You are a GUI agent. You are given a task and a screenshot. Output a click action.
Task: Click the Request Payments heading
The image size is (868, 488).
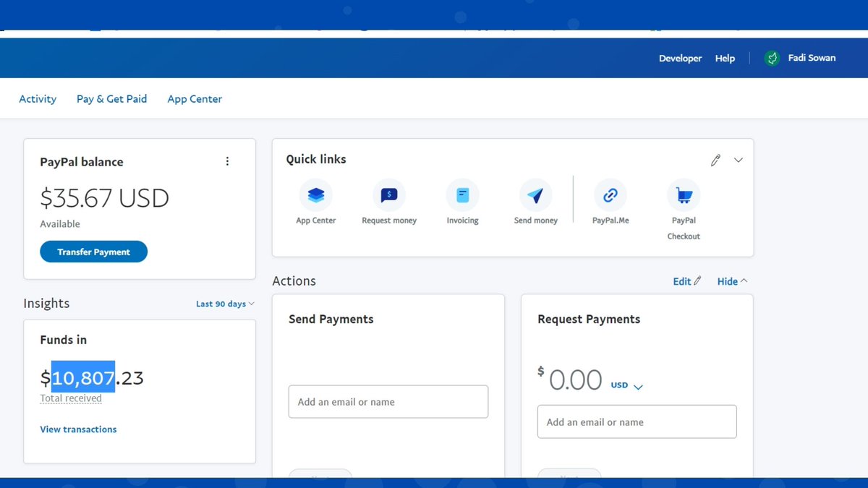589,319
